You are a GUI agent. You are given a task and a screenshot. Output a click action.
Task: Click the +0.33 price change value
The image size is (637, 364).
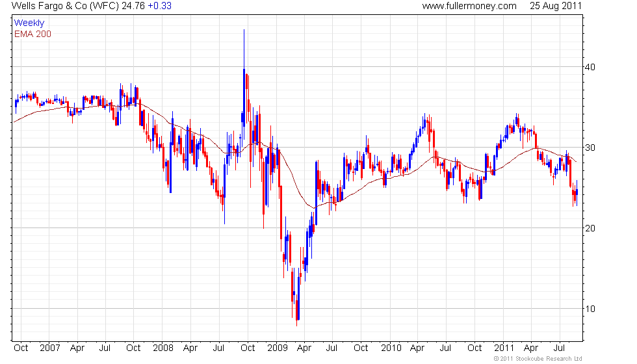tap(160, 6)
